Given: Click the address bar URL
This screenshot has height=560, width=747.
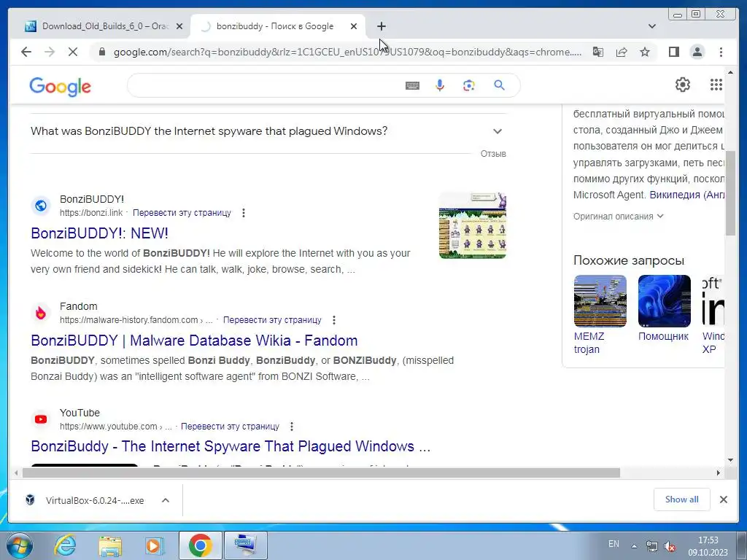Looking at the screenshot, I should click(347, 52).
